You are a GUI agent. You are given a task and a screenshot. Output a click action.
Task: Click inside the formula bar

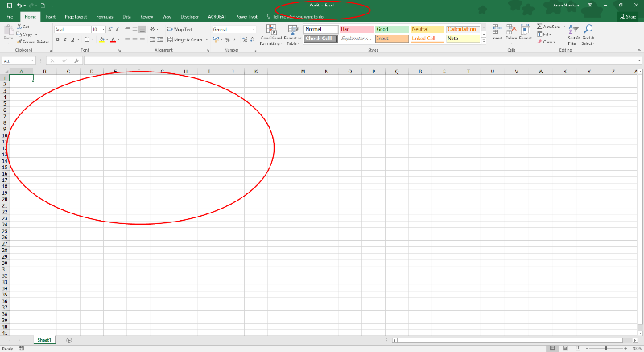click(x=322, y=60)
